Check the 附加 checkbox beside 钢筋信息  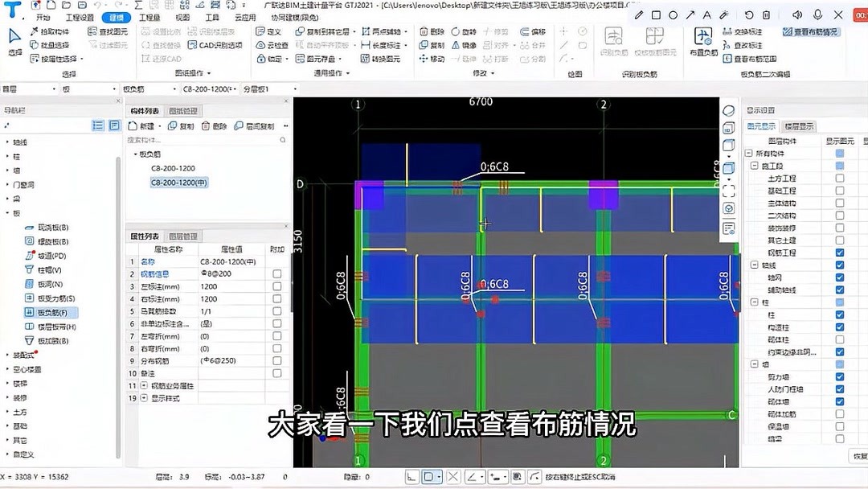(277, 273)
